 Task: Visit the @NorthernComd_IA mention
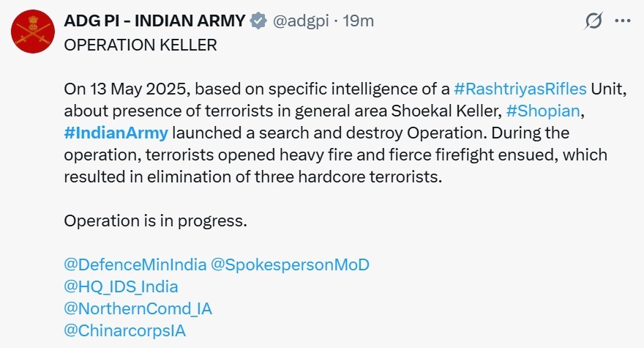(138, 308)
